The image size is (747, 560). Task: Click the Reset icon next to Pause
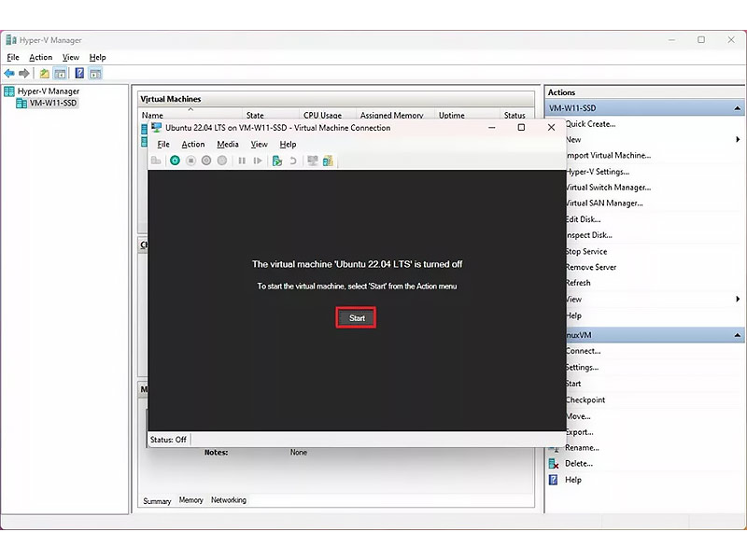click(258, 161)
